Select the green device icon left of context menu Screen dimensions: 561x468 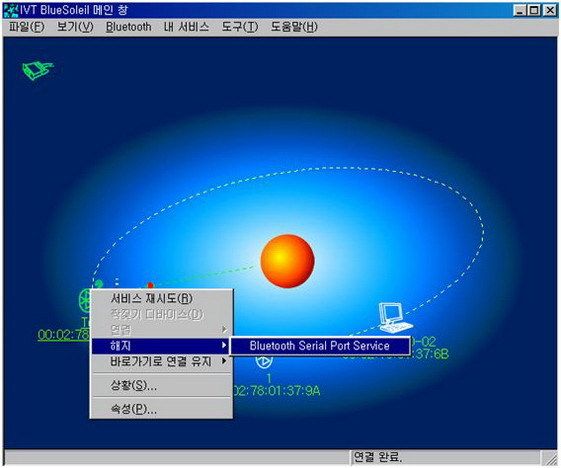[x=84, y=300]
